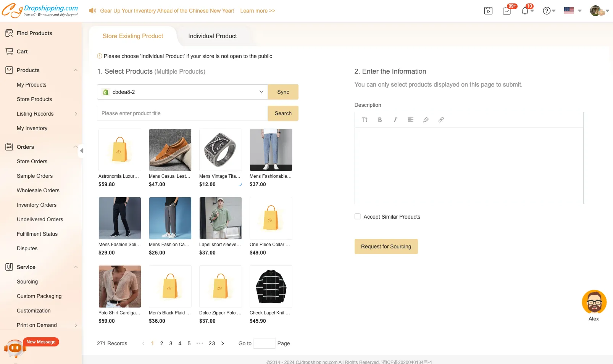Select the Check Lapel Knit sweater thumbnail
The height and width of the screenshot is (364, 613).
click(271, 287)
